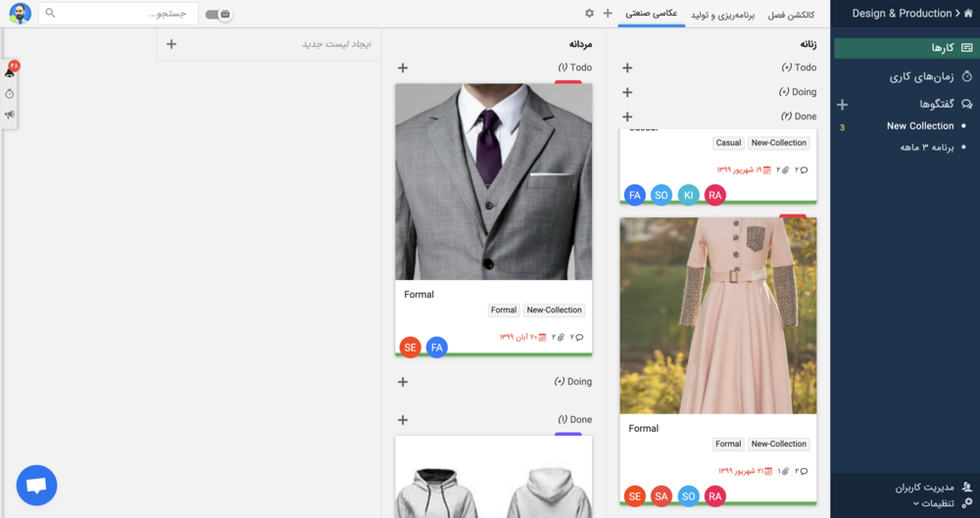Click New-Collection tag on men's Formal card
The height and width of the screenshot is (518, 980).
555,310
